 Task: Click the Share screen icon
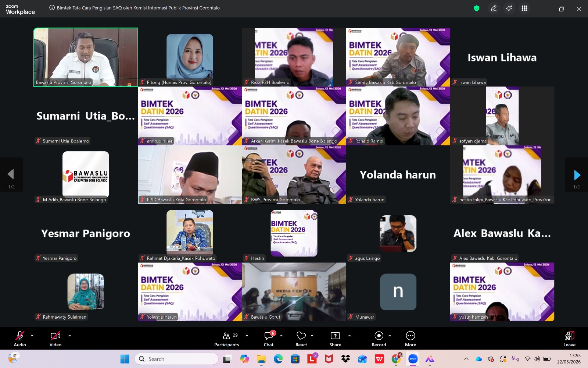[335, 336]
